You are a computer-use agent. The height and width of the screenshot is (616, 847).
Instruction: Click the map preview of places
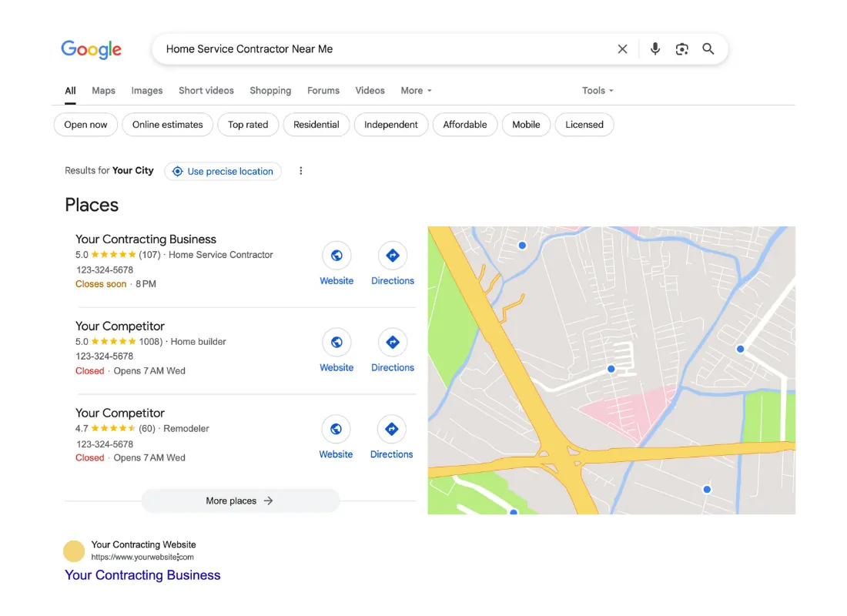click(x=611, y=370)
